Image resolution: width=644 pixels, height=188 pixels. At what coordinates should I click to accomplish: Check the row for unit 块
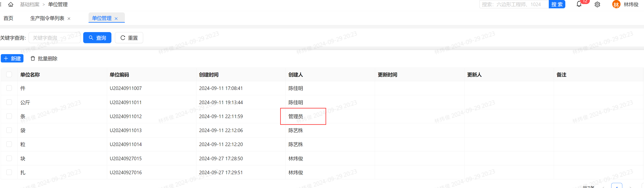point(9,158)
